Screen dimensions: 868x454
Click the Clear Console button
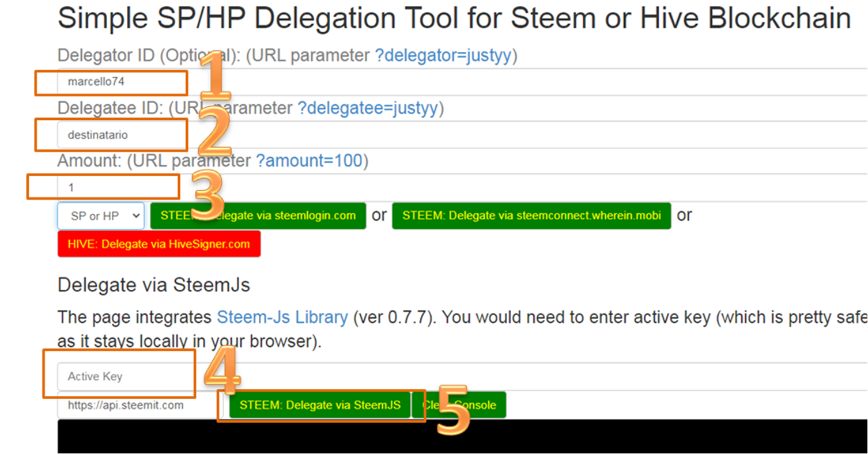point(459,405)
